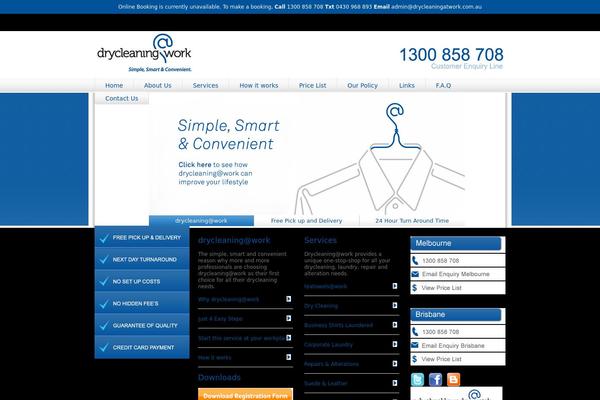Click the arrow icon next to Just 4 Easy Steps
600x400 pixels.
pos(289,318)
